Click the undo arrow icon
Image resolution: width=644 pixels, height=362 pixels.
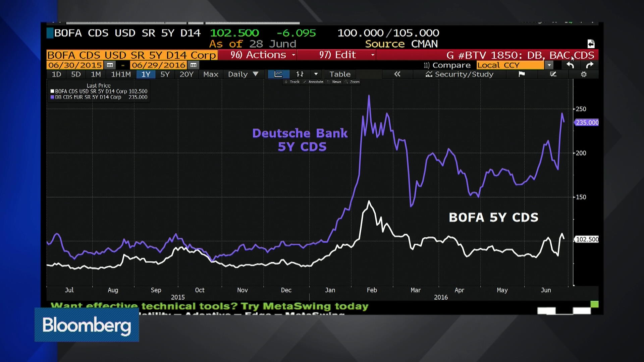(570, 65)
